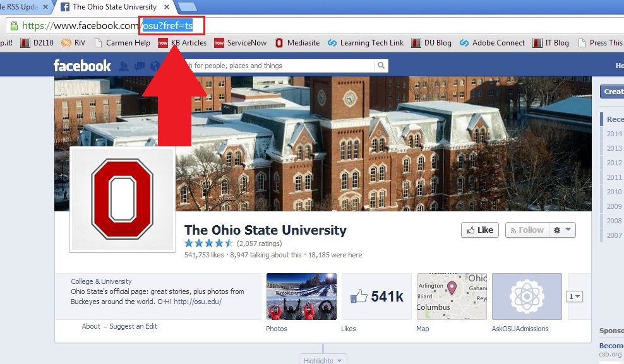
Task: Expand the apps counter dropdown showing 1
Action: coord(574,296)
